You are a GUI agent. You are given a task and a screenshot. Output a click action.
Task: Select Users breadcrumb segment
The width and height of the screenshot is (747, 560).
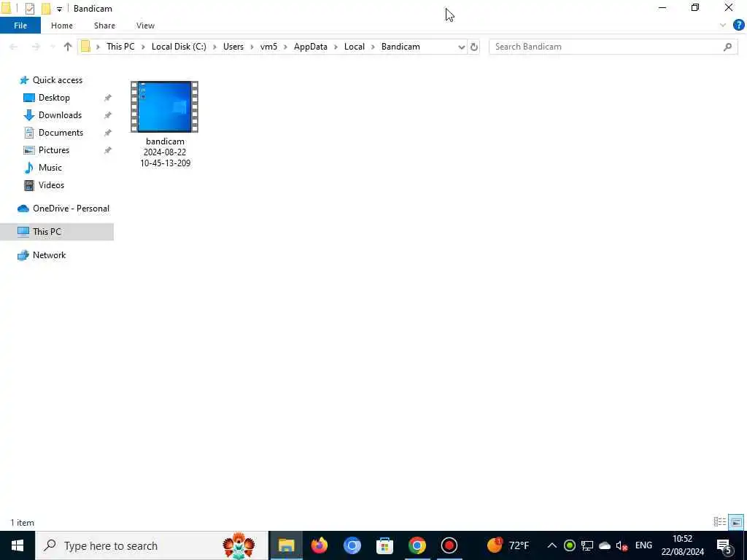[233, 47]
